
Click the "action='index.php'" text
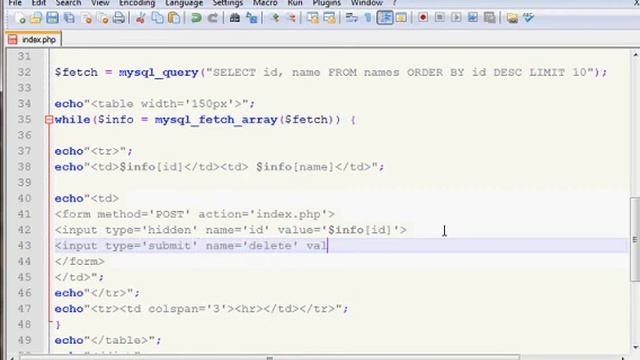263,214
